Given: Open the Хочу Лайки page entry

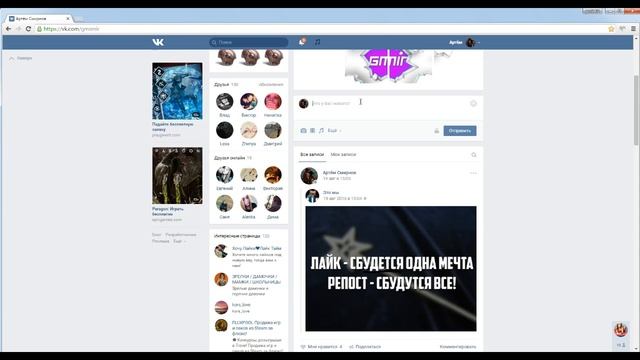Looking at the screenshot, I should click(249, 257).
